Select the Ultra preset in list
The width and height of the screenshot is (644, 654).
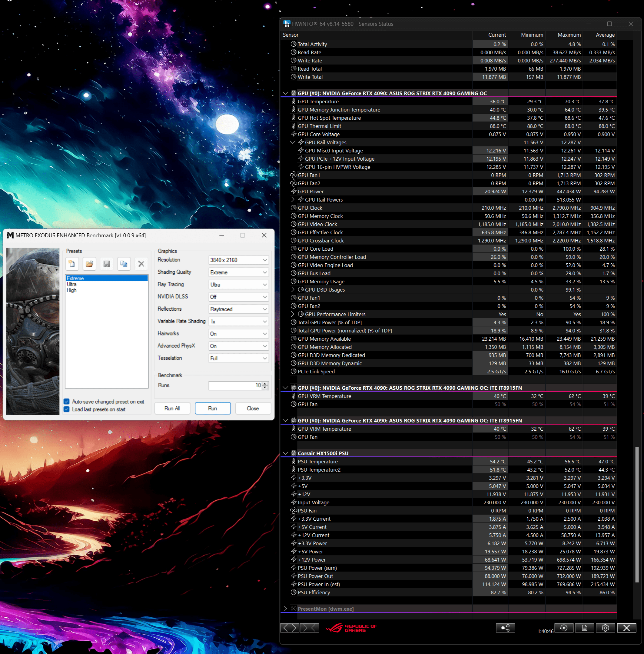tap(72, 284)
